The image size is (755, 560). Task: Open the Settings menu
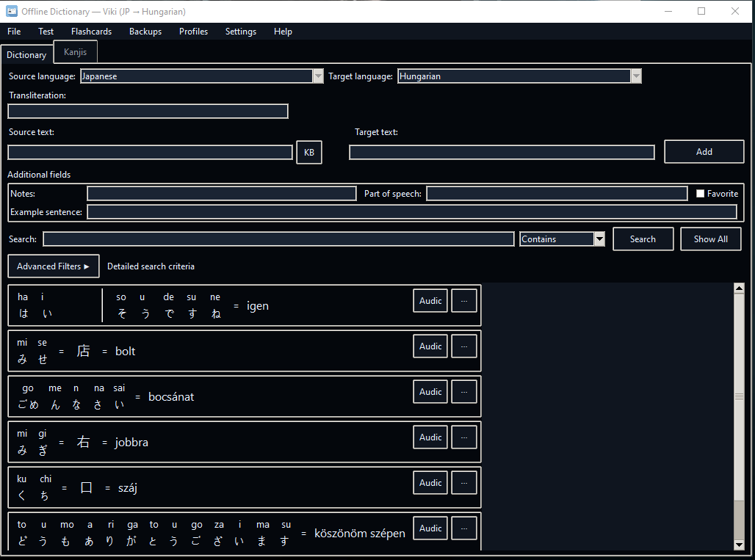tap(241, 32)
